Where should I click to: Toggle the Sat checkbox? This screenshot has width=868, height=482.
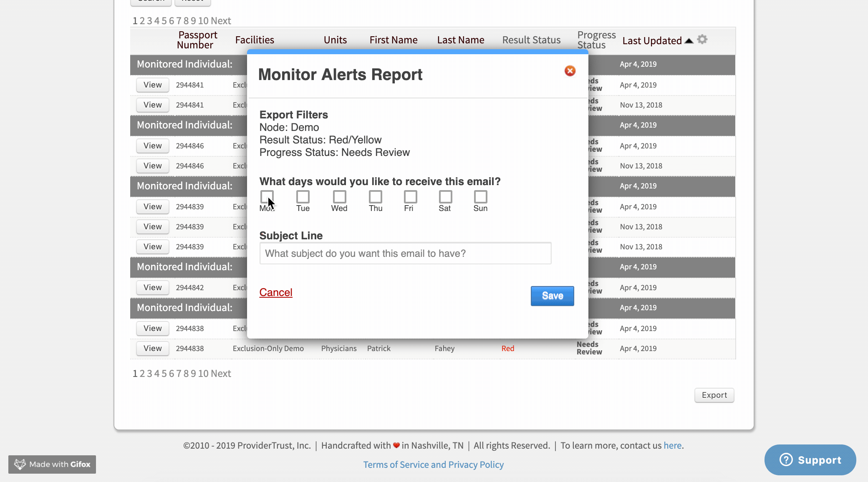[x=445, y=196]
